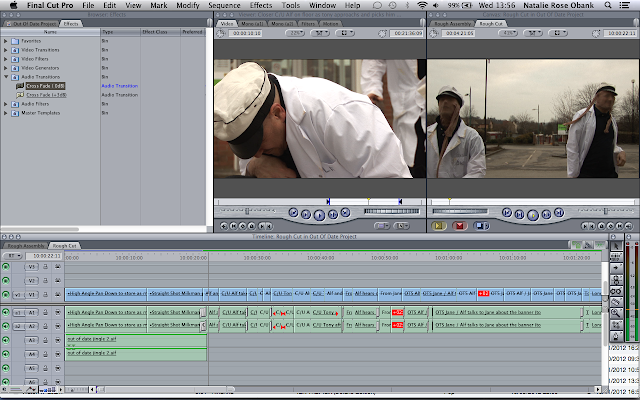Toggle visibility of video track V2
The height and width of the screenshot is (400, 640).
[6, 280]
